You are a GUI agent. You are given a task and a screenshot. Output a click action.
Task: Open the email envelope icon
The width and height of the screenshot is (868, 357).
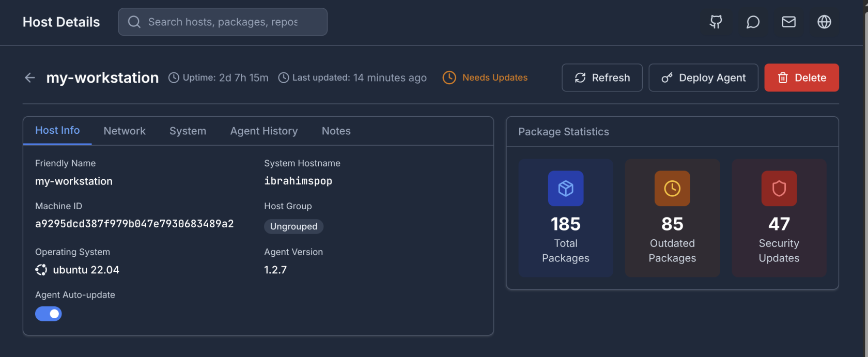(x=788, y=22)
